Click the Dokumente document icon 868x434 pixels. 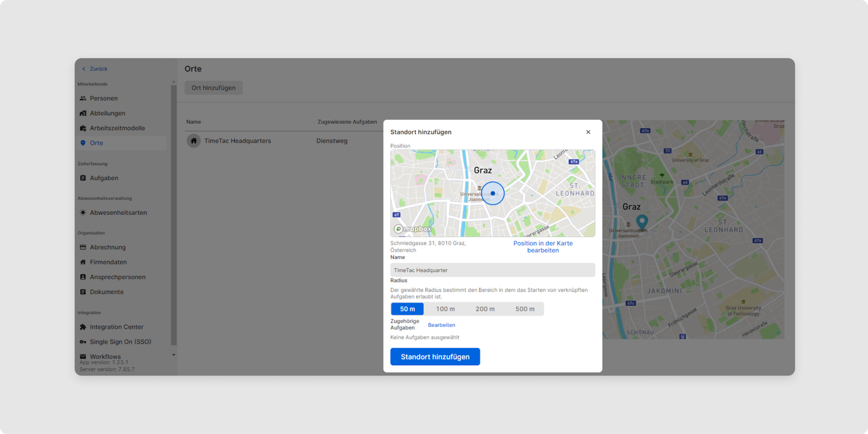(83, 292)
